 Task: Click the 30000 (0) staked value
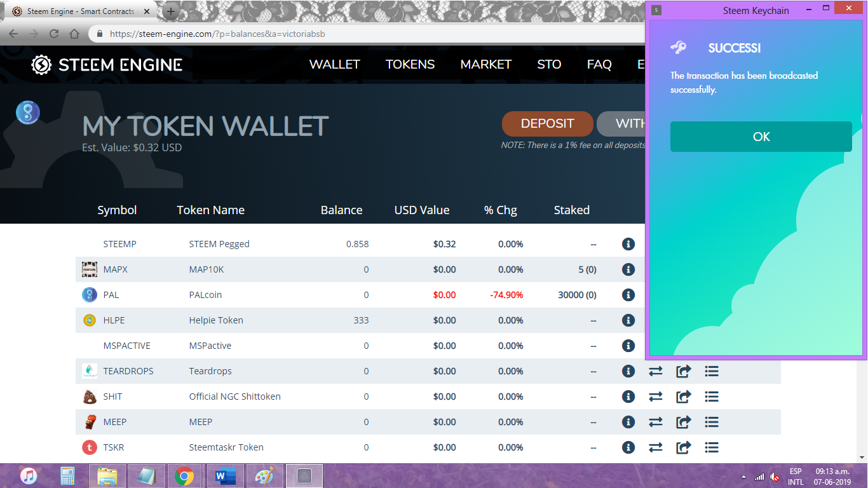576,295
